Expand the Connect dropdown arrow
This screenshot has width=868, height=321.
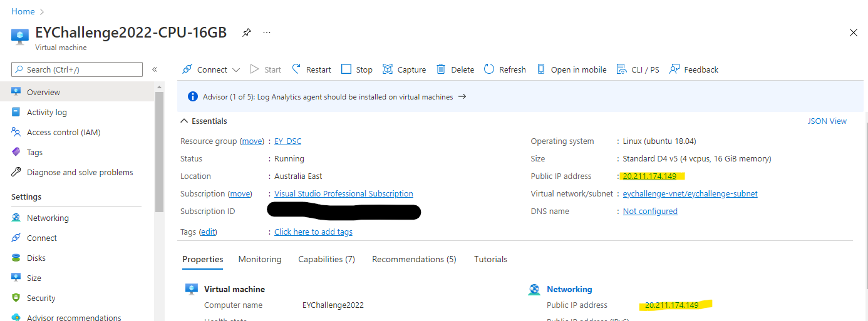click(x=236, y=70)
